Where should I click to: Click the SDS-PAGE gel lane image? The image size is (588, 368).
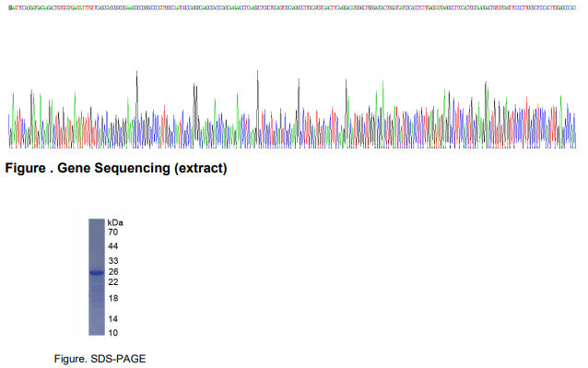(97, 277)
